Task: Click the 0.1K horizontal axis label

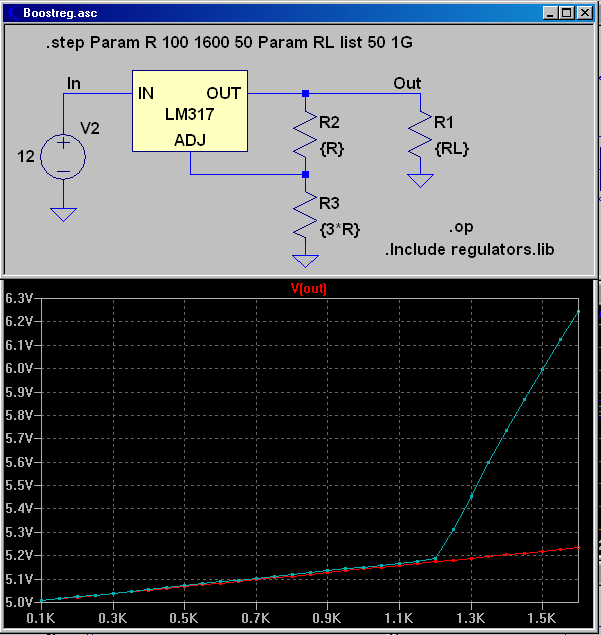Action: pos(40,618)
